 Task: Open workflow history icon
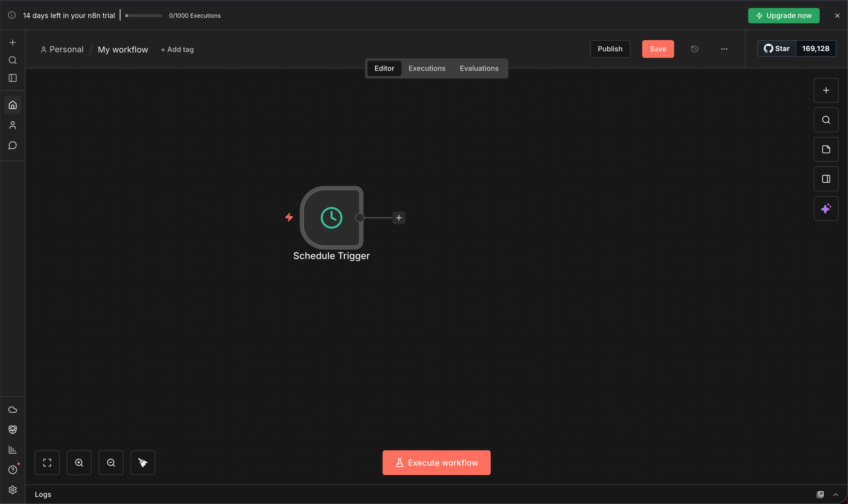coord(694,49)
